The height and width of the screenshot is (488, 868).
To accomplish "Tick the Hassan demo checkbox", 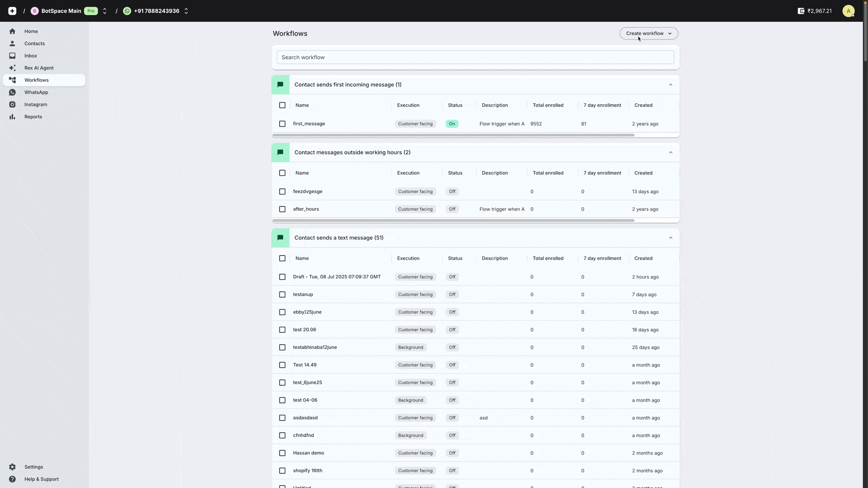I will [x=282, y=453].
